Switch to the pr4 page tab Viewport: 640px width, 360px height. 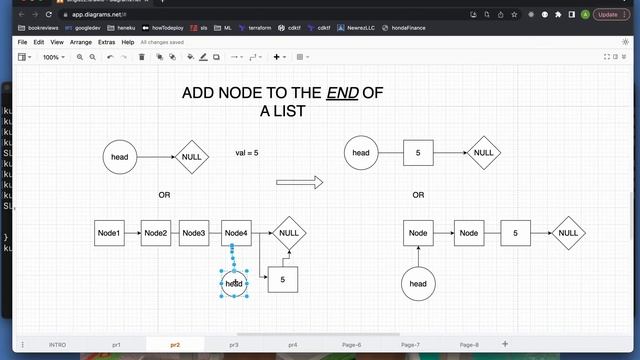(293, 345)
